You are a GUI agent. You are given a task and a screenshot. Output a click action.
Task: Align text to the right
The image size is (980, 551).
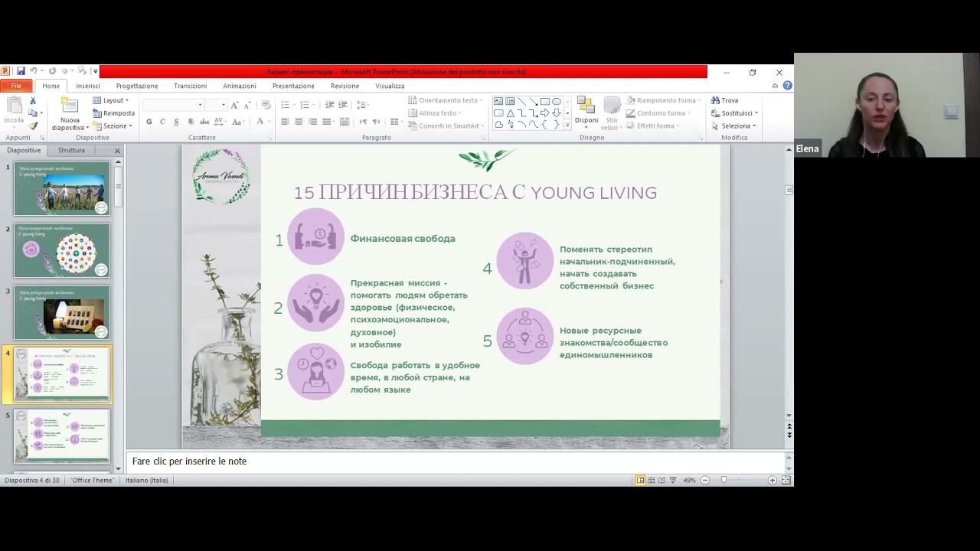(312, 122)
